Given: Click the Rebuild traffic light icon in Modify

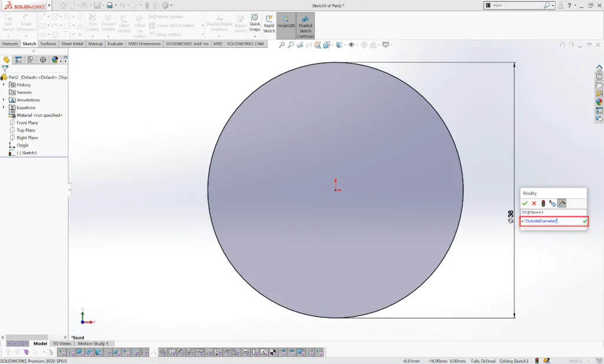Looking at the screenshot, I should point(543,203).
